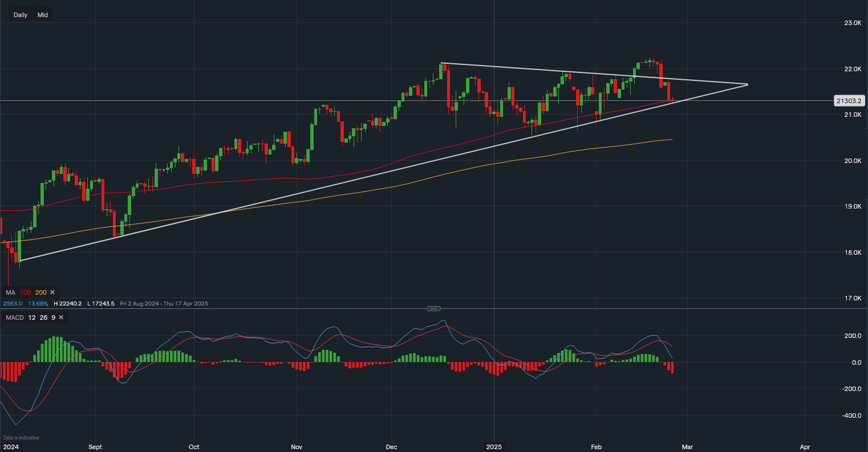Click the blue range change value 2563.0
Screen dimensions: 868x452
click(12, 304)
